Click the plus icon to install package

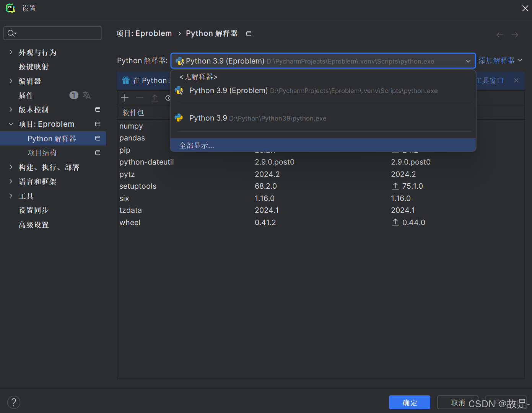(x=125, y=98)
